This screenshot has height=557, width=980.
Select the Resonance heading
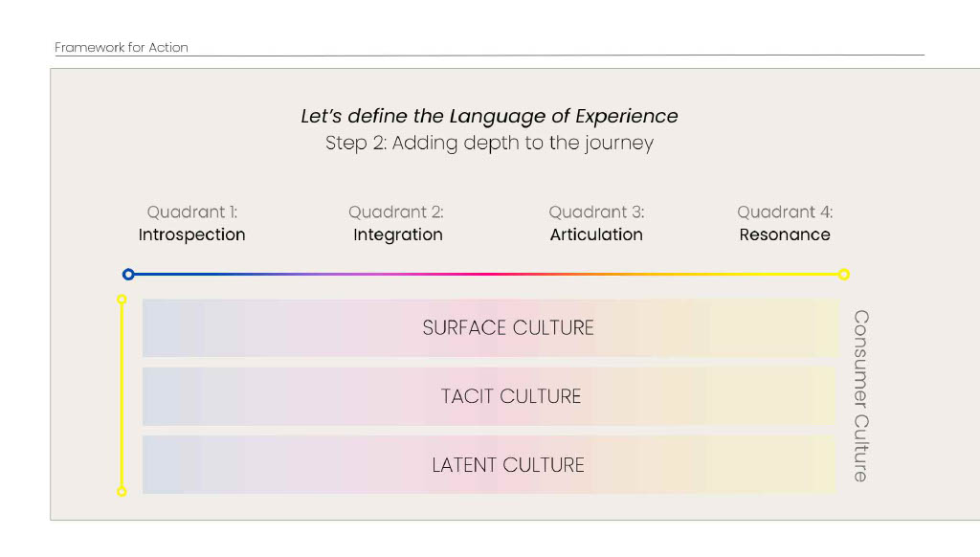tap(785, 234)
